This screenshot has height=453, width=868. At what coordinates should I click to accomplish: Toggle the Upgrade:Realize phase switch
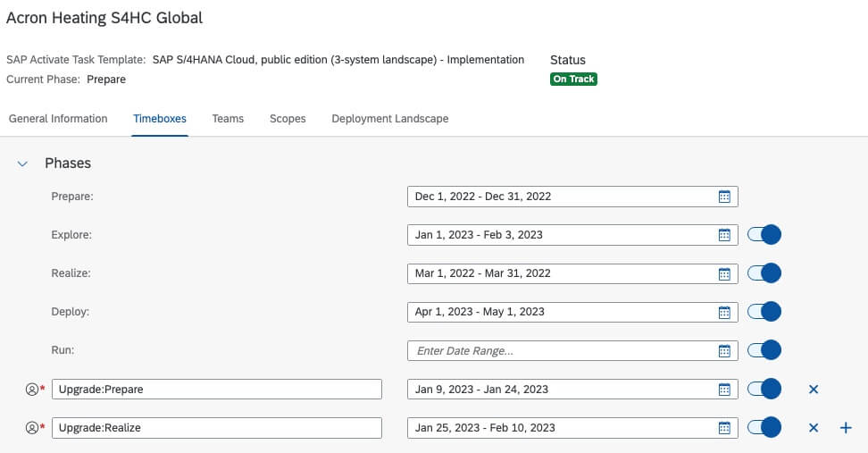(x=764, y=427)
